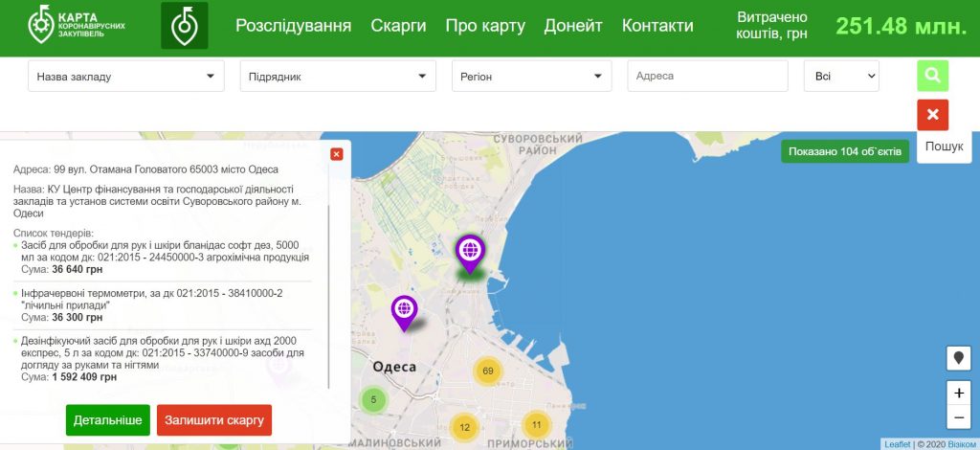
Task: Click the Дезінфікуючий засіб ахд 2000 tender entry
Action: pos(163,359)
